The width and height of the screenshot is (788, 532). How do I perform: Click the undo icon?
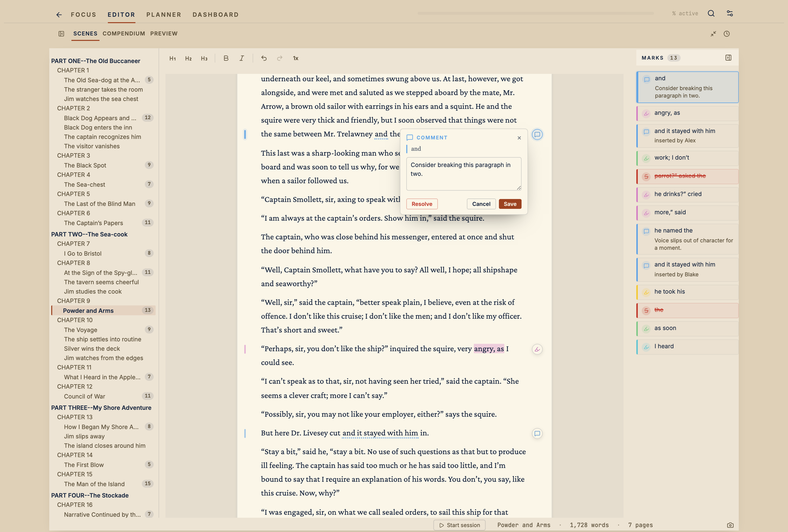click(264, 58)
